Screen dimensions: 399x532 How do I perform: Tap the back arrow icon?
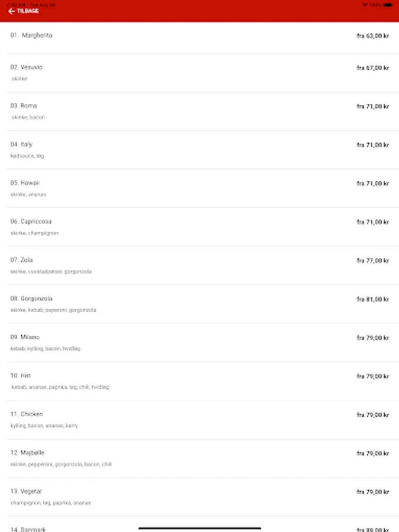pos(12,11)
